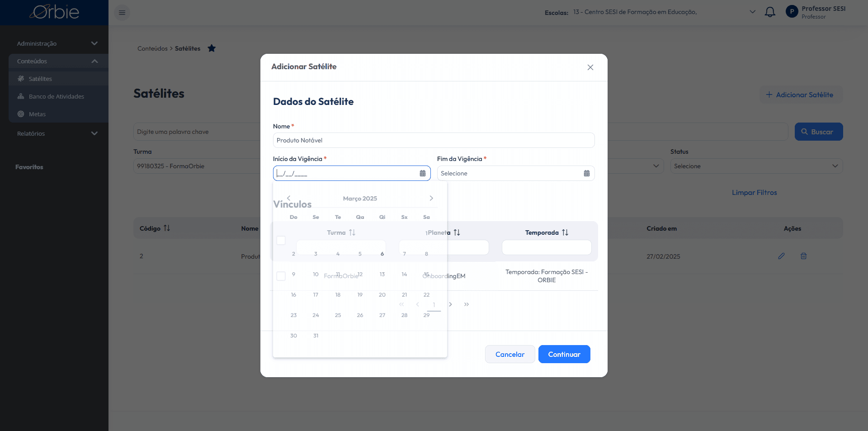This screenshot has width=868, height=431.
Task: Select day 31 in the date picker
Action: click(316, 336)
